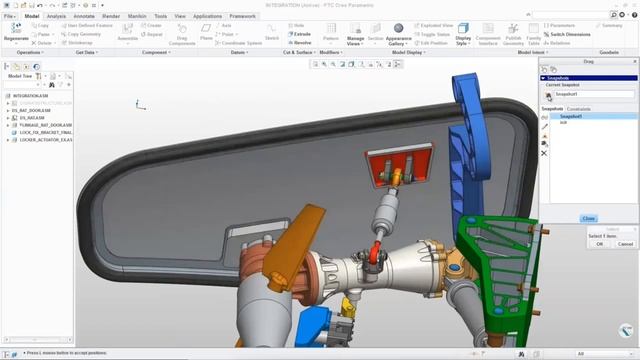
Task: Expand LOCKER_ACTUATOR tree node
Action: pyautogui.click(x=8, y=140)
